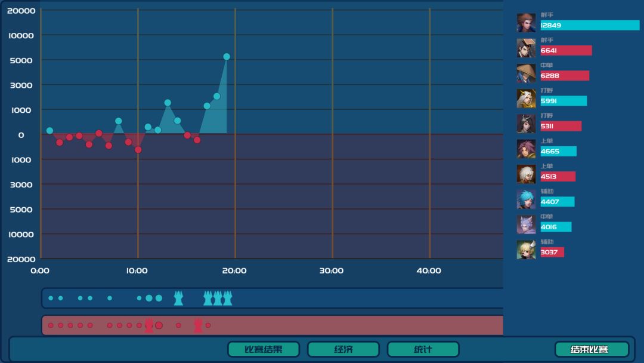Image resolution: width=644 pixels, height=363 pixels.
Task: Open the 比赛结果 match result tab
Action: [264, 349]
